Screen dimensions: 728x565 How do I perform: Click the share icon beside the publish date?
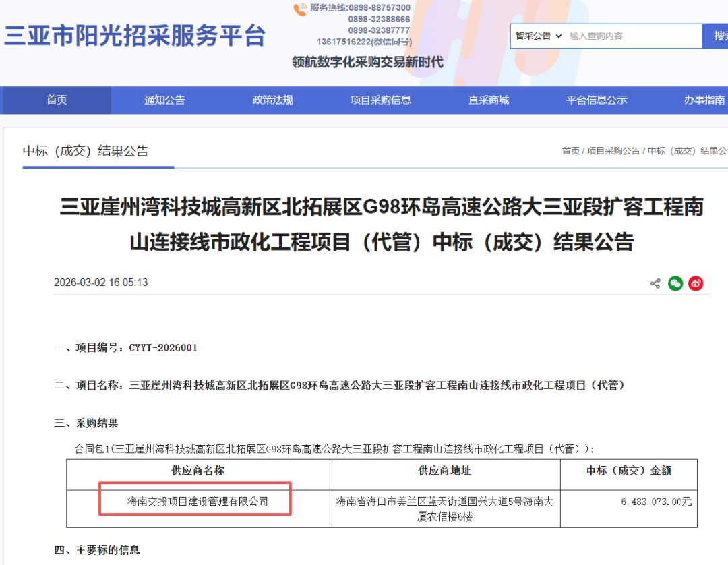tap(655, 284)
